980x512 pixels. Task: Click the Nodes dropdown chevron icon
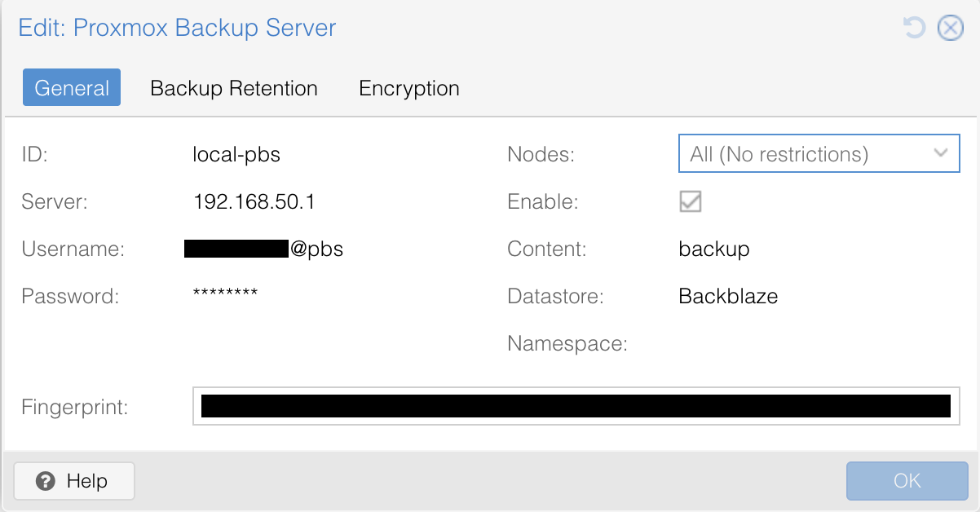click(x=941, y=153)
